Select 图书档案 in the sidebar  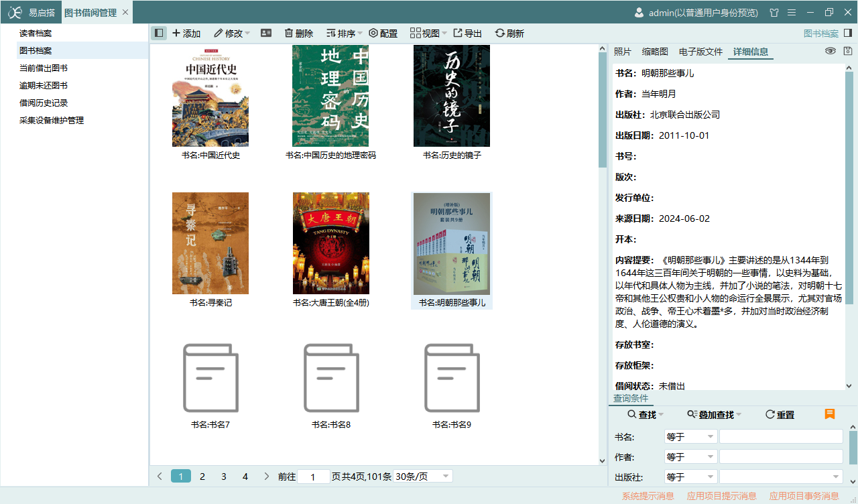point(82,51)
